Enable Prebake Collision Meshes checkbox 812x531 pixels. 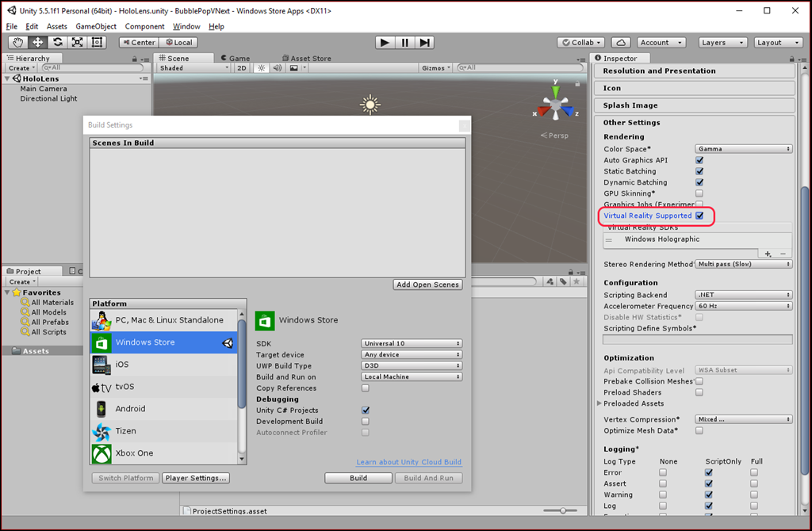[x=699, y=381]
